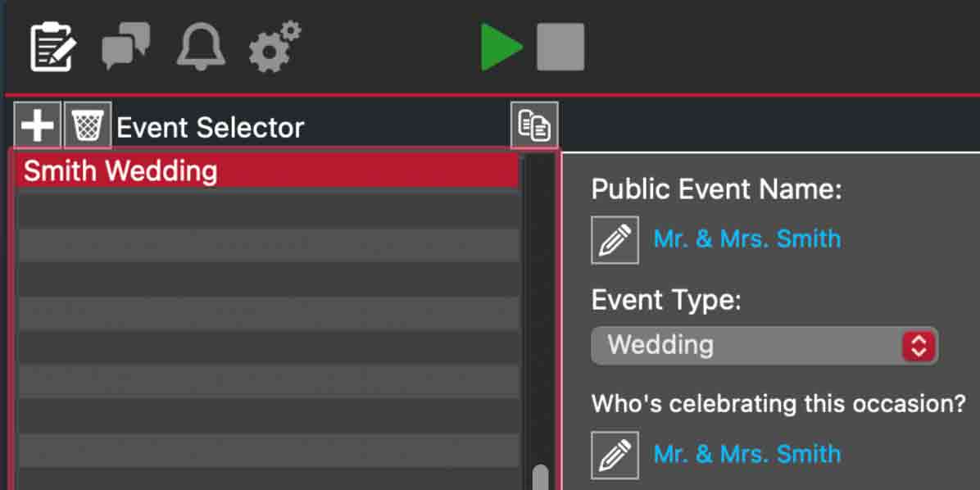Add a new event with plus button
Viewport: 980px width, 490px height.
point(38,126)
